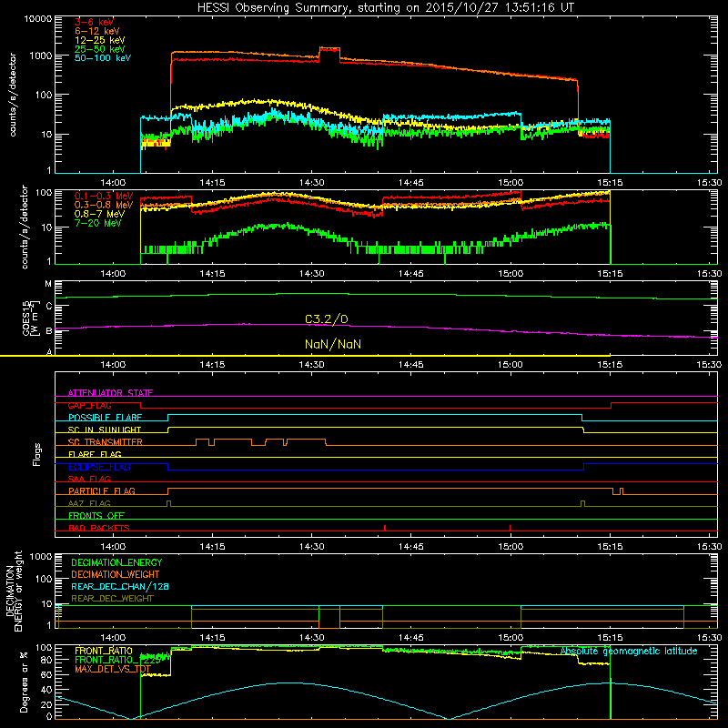Image resolution: width=728 pixels, height=728 pixels.
Task: Click the 0.1-0.3 MeV legend label
Action: 104,196
